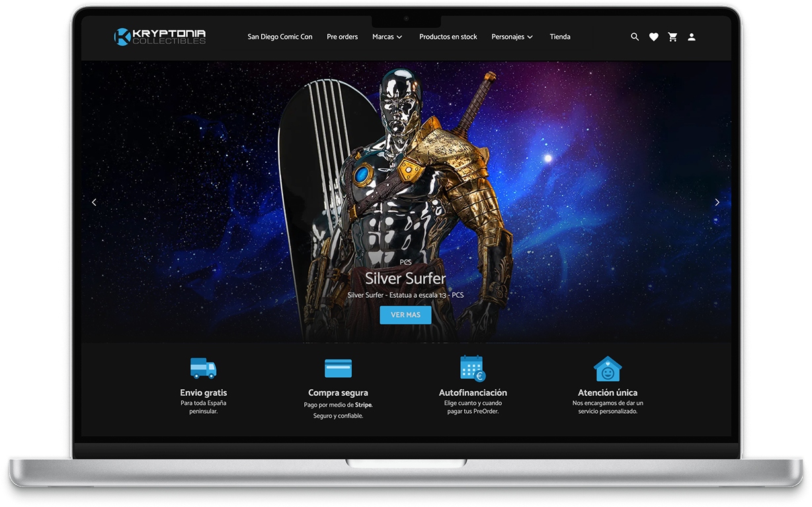The height and width of the screenshot is (507, 812).
Task: Click the bold Stripe word in payment text
Action: tap(363, 405)
